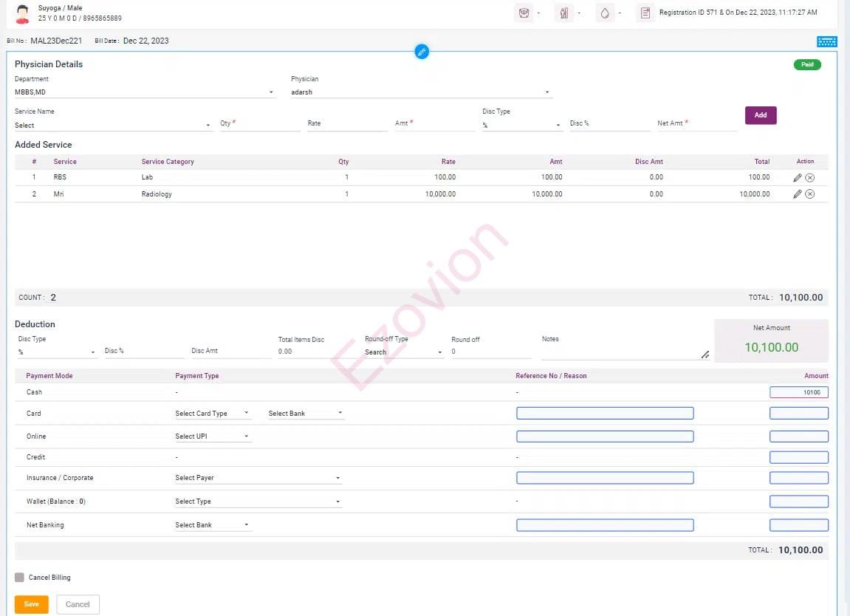Click the Notes text area
850x616 pixels.
pyautogui.click(x=624, y=352)
